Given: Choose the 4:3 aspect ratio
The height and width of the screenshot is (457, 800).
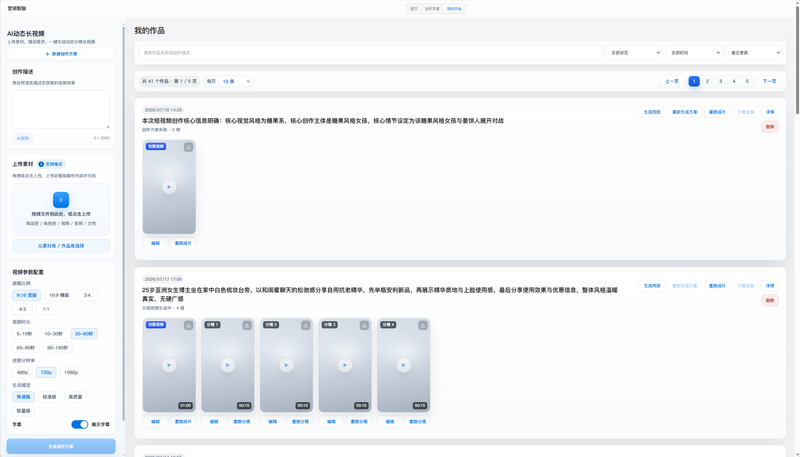Looking at the screenshot, I should [22, 309].
